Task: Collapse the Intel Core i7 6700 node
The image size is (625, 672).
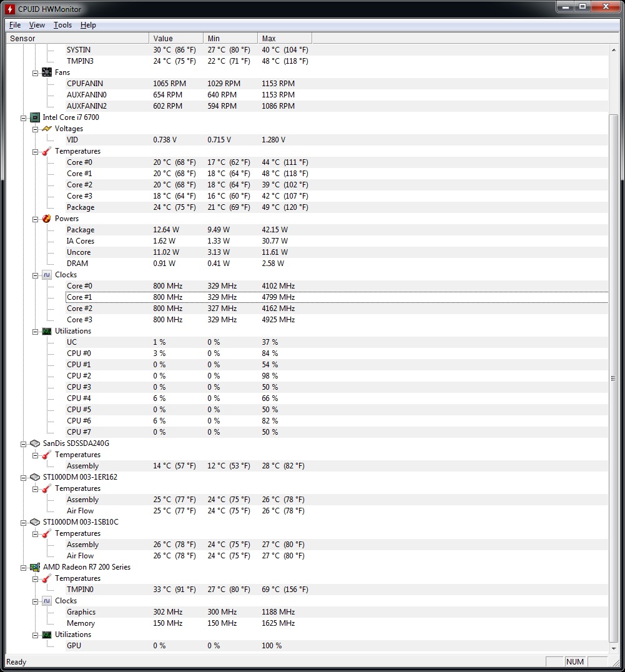Action: pos(24,117)
